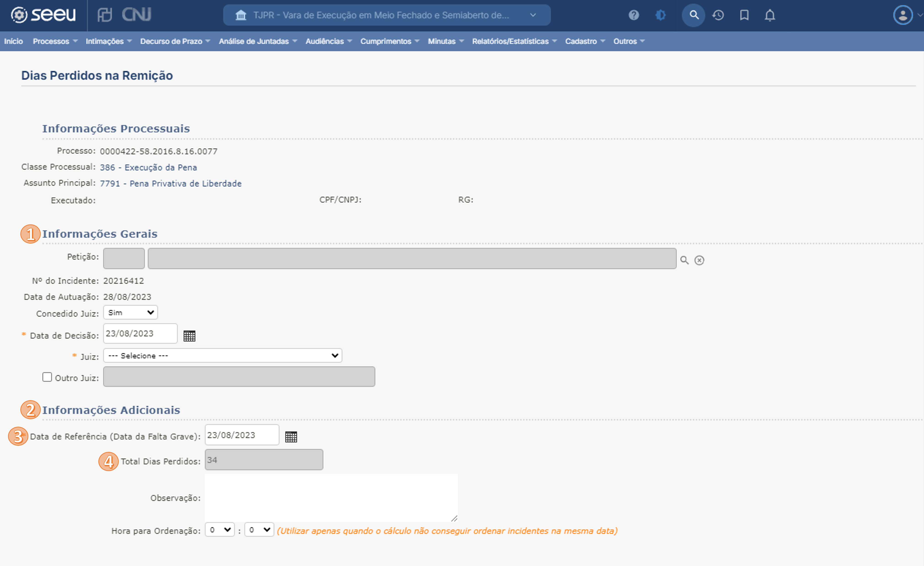
Task: Open the Análise de Juntadas menu
Action: (258, 41)
